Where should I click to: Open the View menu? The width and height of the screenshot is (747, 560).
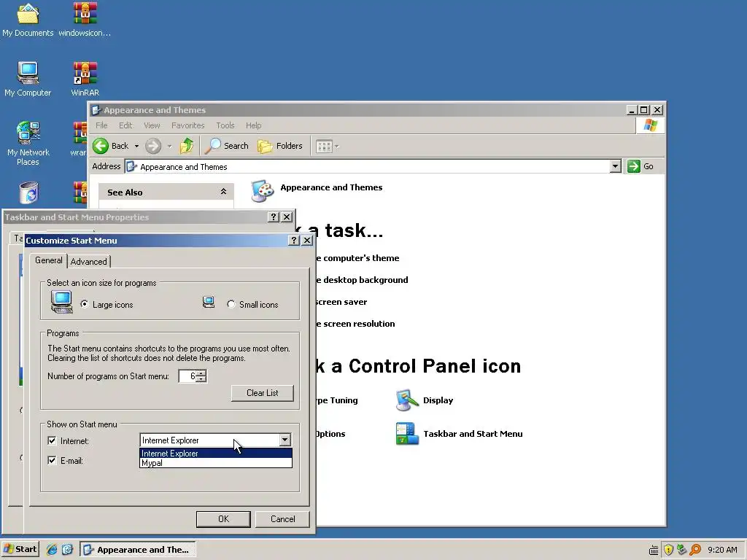152,125
